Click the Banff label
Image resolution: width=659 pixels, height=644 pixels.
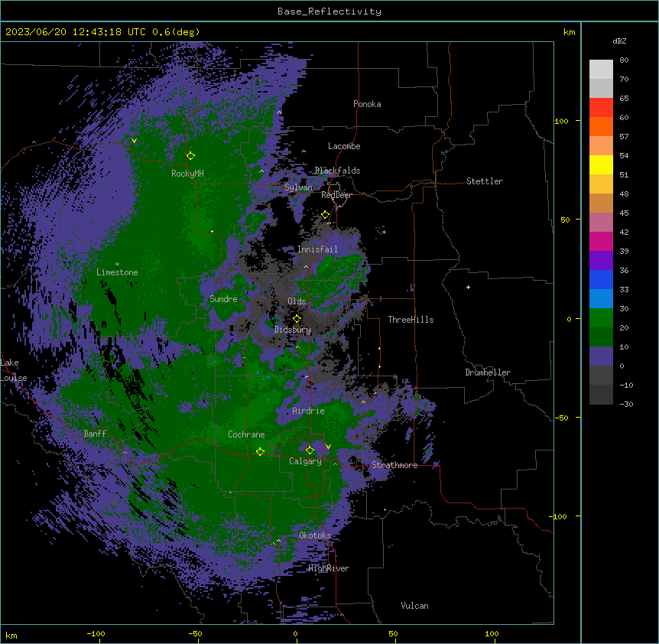click(95, 434)
